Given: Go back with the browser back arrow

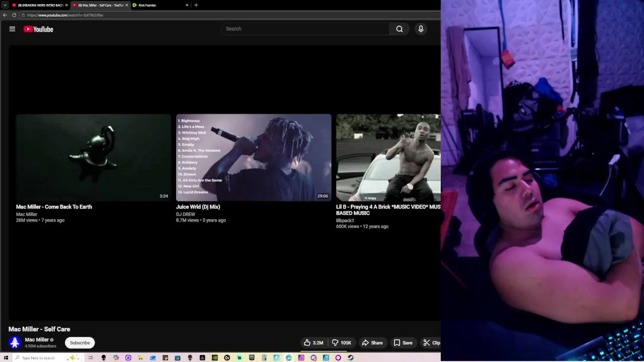Looking at the screenshot, I should (x=5, y=15).
